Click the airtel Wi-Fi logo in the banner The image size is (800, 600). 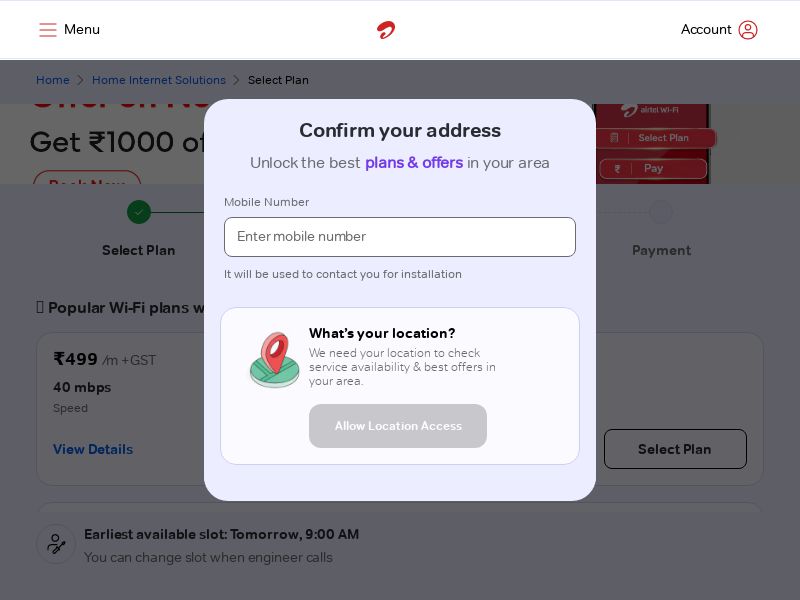pyautogui.click(x=650, y=110)
